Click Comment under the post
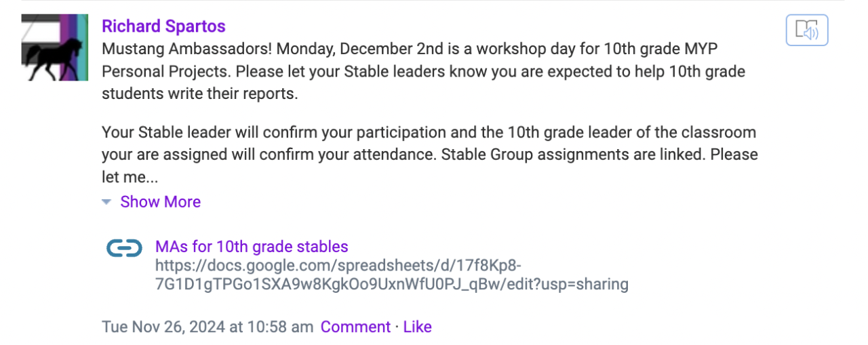The image size is (868, 345). (x=355, y=327)
